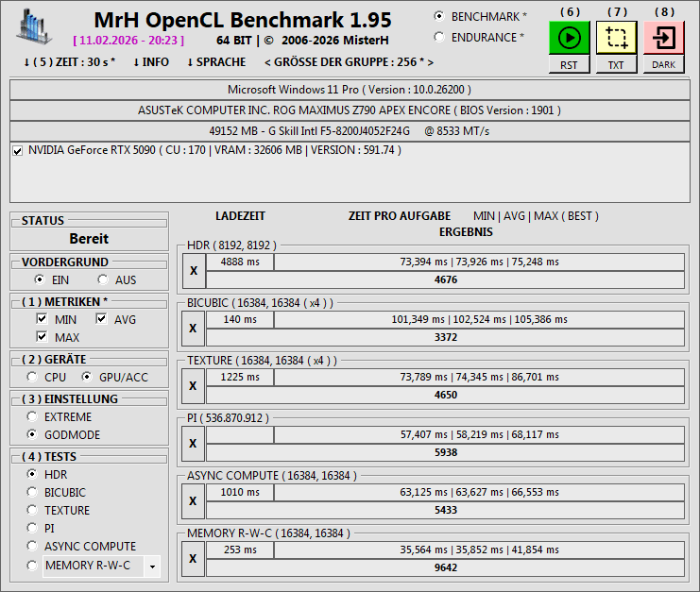Select the ENDURANCE mode radio button
Image resolution: width=700 pixels, height=592 pixels.
click(x=439, y=37)
